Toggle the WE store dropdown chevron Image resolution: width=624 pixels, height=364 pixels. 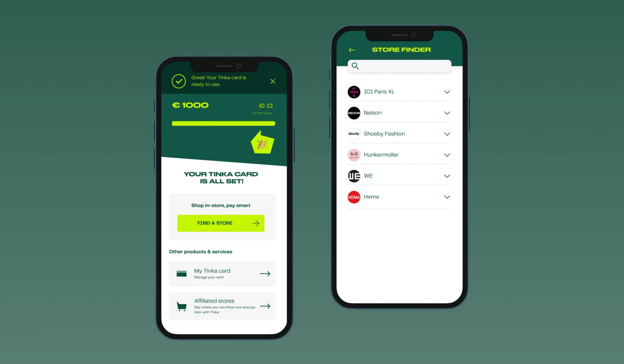(447, 175)
